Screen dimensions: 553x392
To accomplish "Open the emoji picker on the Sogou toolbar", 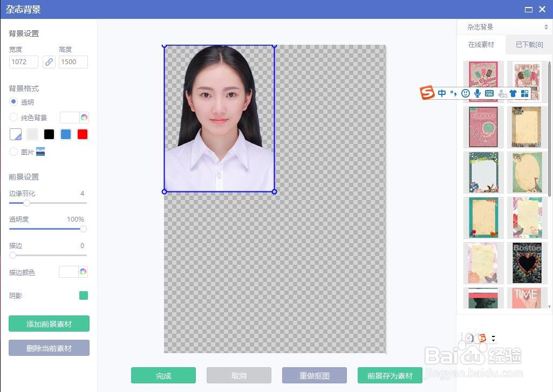I will coord(465,93).
